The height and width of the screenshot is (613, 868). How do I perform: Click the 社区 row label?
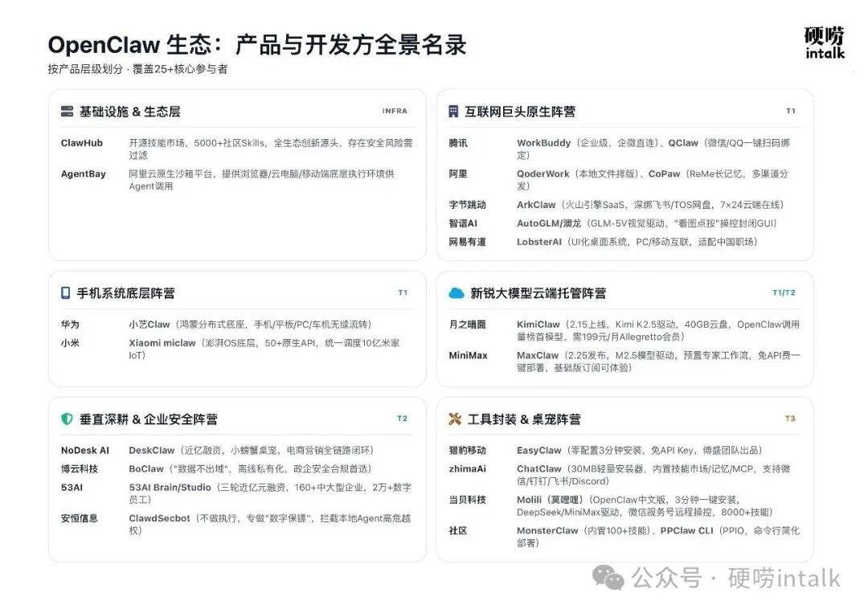(x=458, y=530)
